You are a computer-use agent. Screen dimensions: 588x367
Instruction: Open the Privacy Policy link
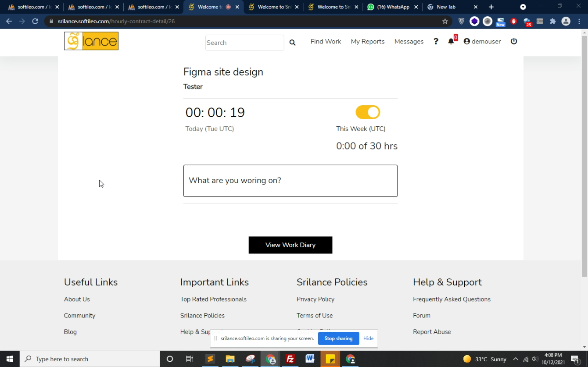(316, 299)
